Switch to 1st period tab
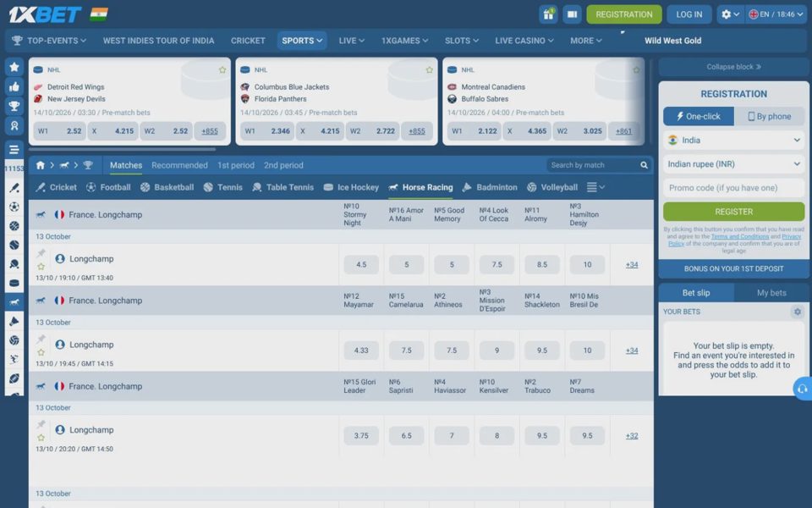Screen dimensions: 812x508 point(236,165)
